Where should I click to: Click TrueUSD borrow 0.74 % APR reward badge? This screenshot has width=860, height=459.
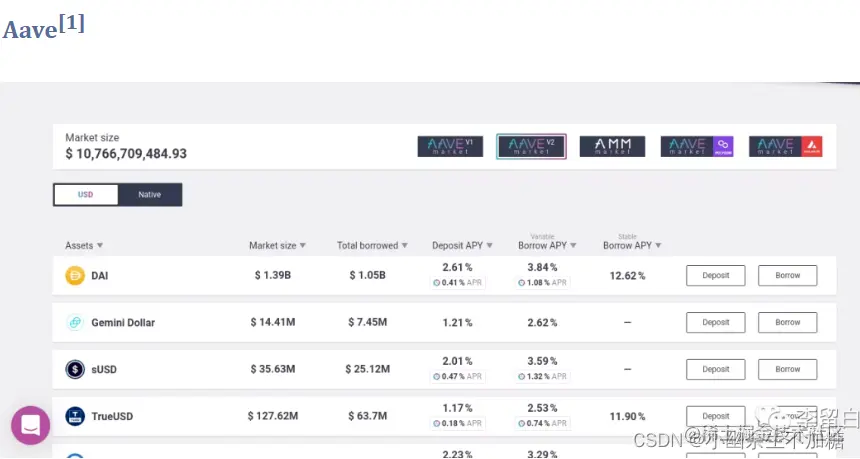tap(542, 423)
